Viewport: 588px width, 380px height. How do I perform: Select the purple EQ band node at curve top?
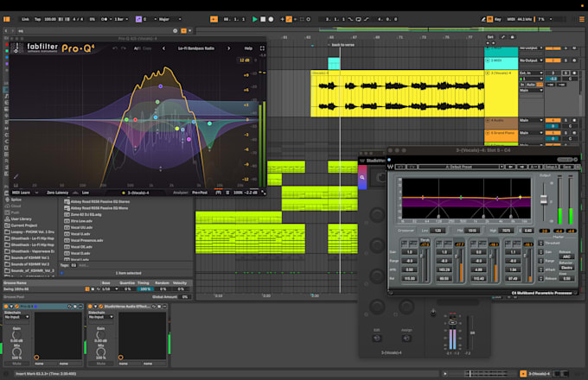point(161,86)
